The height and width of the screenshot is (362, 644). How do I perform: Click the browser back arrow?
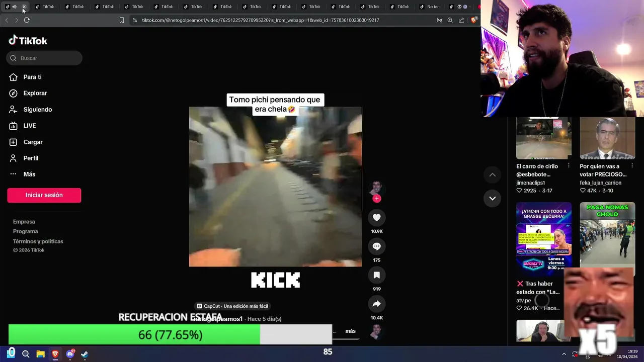coord(7,20)
